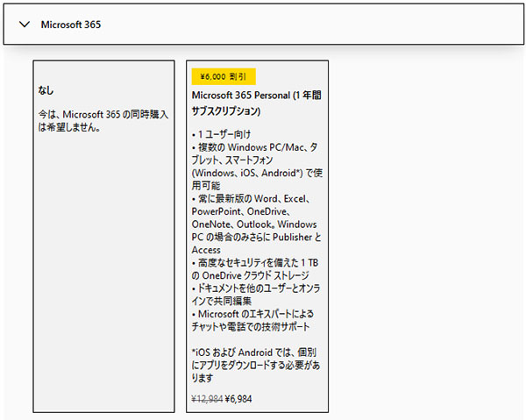Click the crossed-out ¥12,984 original price

207,399
